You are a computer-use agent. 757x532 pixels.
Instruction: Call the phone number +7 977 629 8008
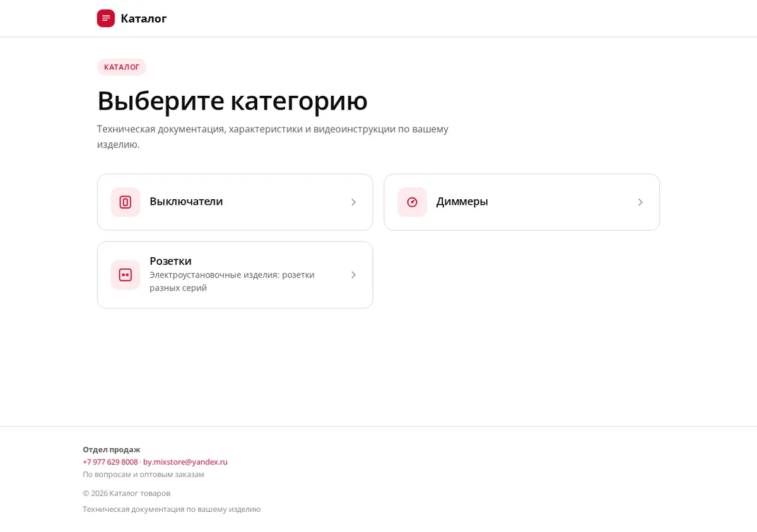pos(110,462)
